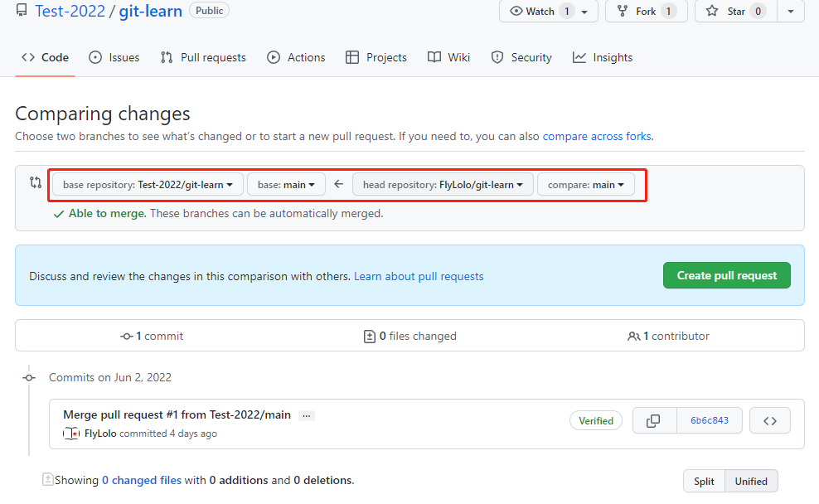Open the Issues tab
Screen dimensions: 819x504
click(114, 57)
